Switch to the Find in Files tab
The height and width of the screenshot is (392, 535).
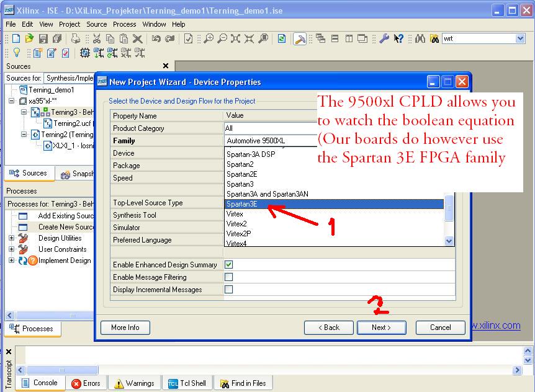tap(243, 383)
